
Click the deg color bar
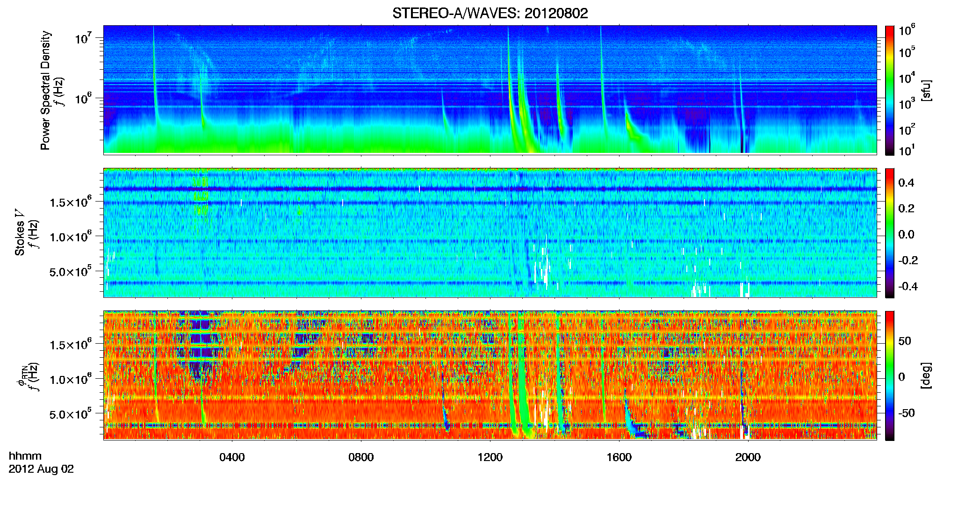click(x=890, y=375)
